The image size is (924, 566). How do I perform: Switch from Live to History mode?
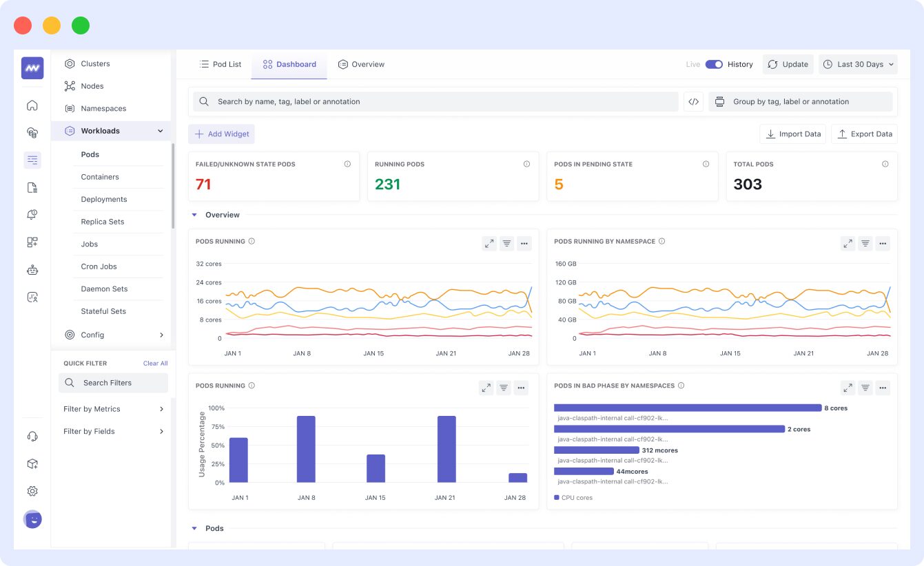[713, 63]
